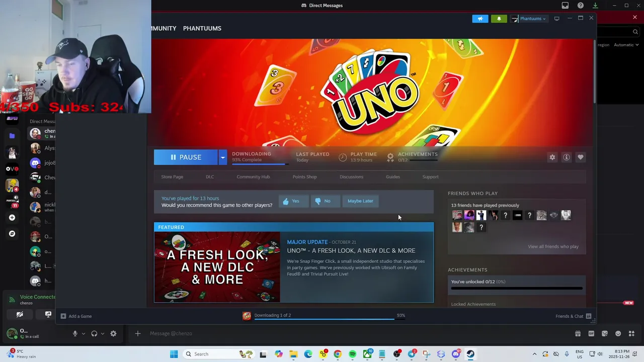Share your screen in Discord call
Viewport: 644px width, 362px height.
click(x=48, y=315)
